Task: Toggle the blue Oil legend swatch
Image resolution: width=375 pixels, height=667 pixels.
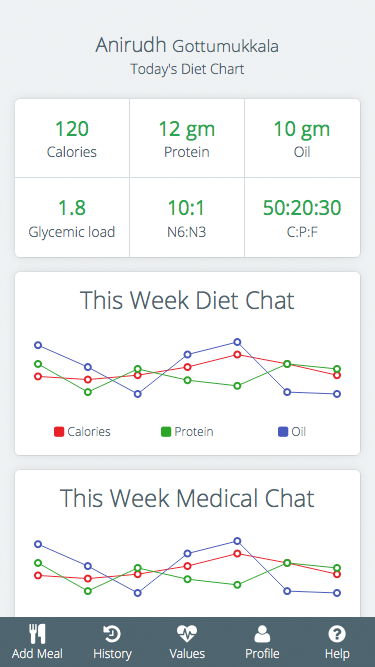Action: pyautogui.click(x=283, y=432)
